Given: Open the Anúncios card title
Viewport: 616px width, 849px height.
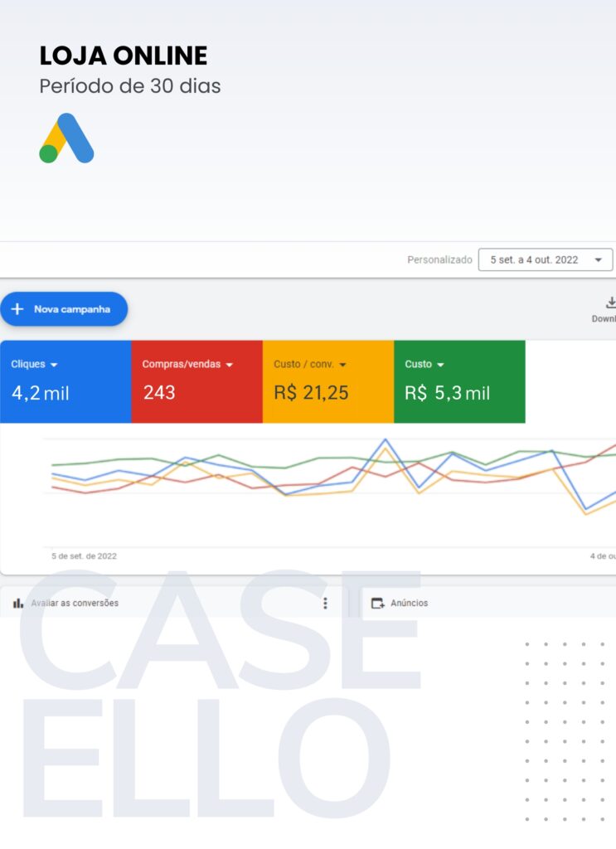Looking at the screenshot, I should [410, 604].
